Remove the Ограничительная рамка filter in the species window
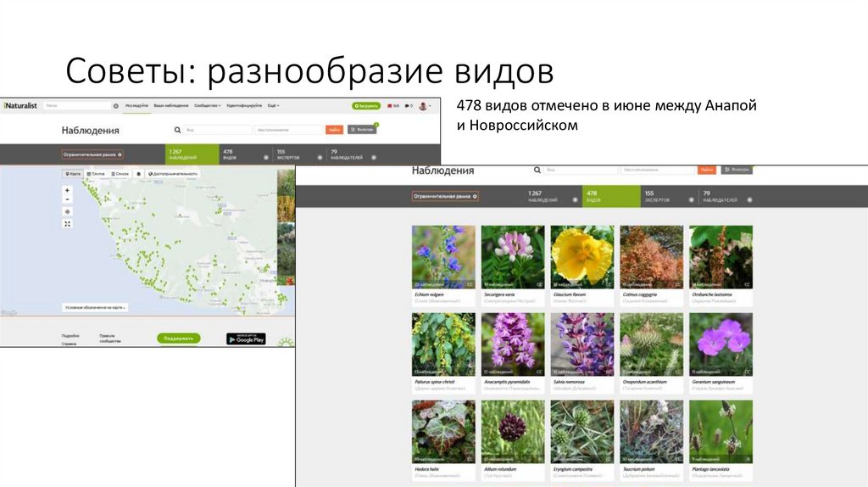Screen dimensions: 868x487 [475, 197]
